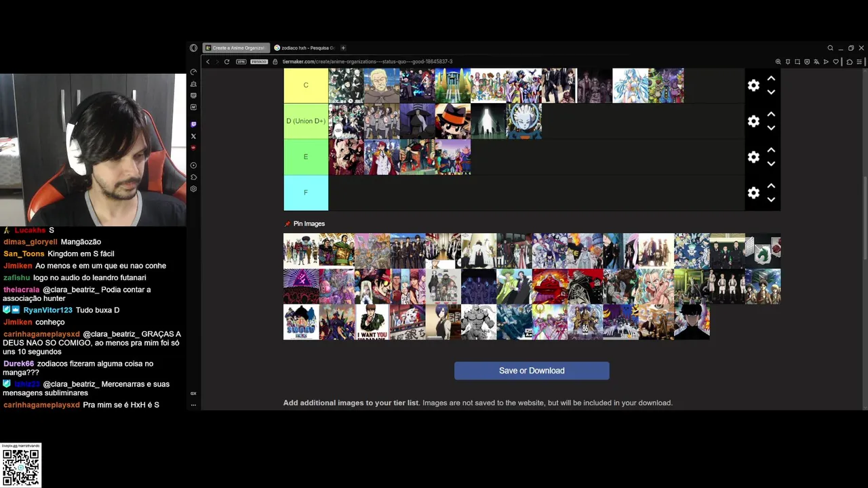Open a new tab with plus button
868x488 pixels.
(x=343, y=48)
